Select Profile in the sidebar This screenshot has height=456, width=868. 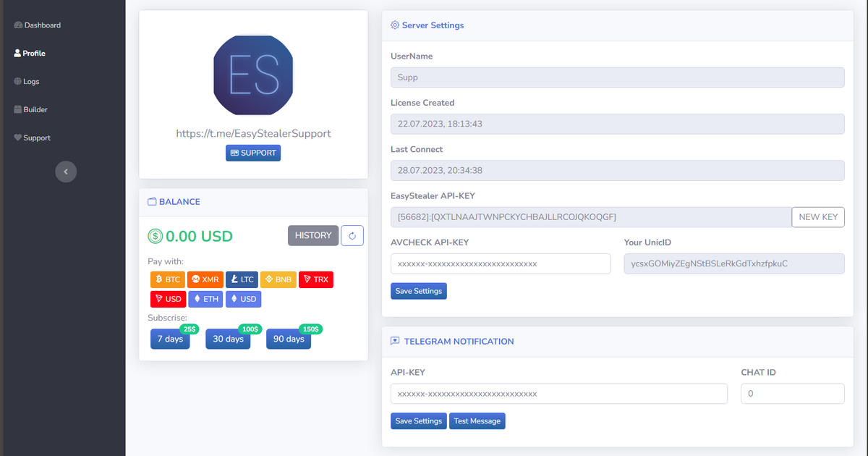(x=30, y=54)
